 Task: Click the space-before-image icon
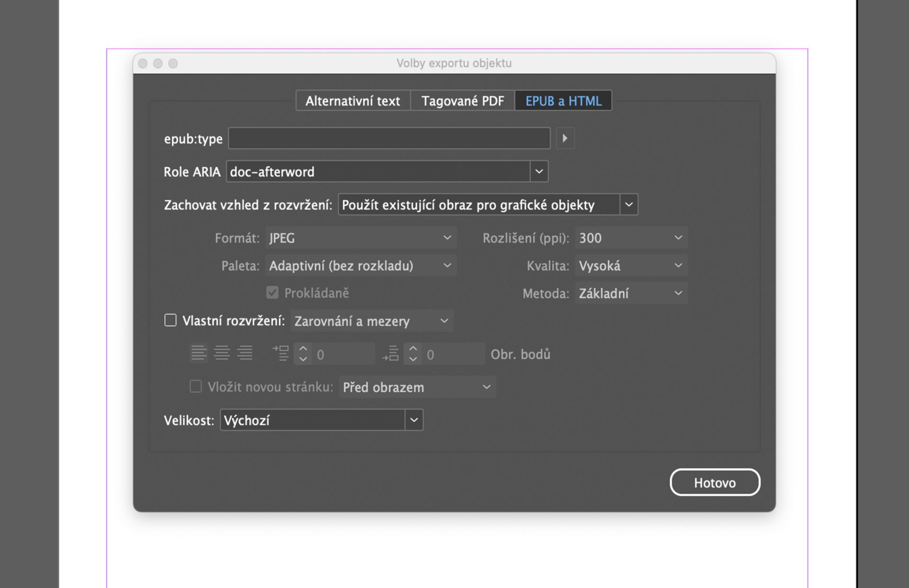tap(280, 352)
